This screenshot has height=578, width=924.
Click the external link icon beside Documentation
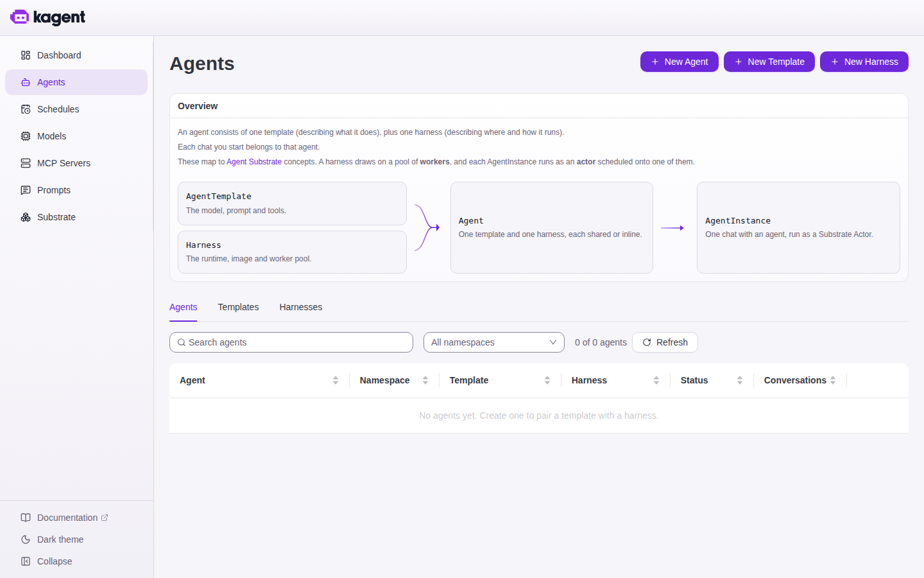(x=105, y=518)
